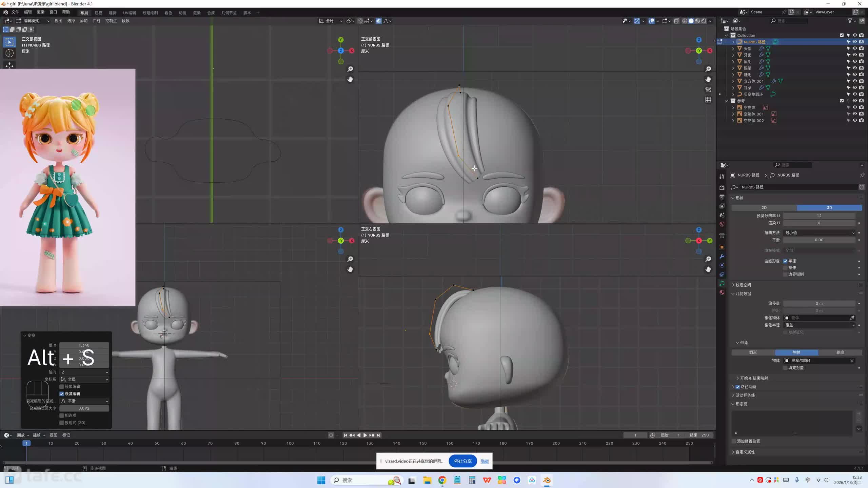868x488 pixels.
Task: Hide the 眉毛 object with eye icon
Action: click(855, 61)
